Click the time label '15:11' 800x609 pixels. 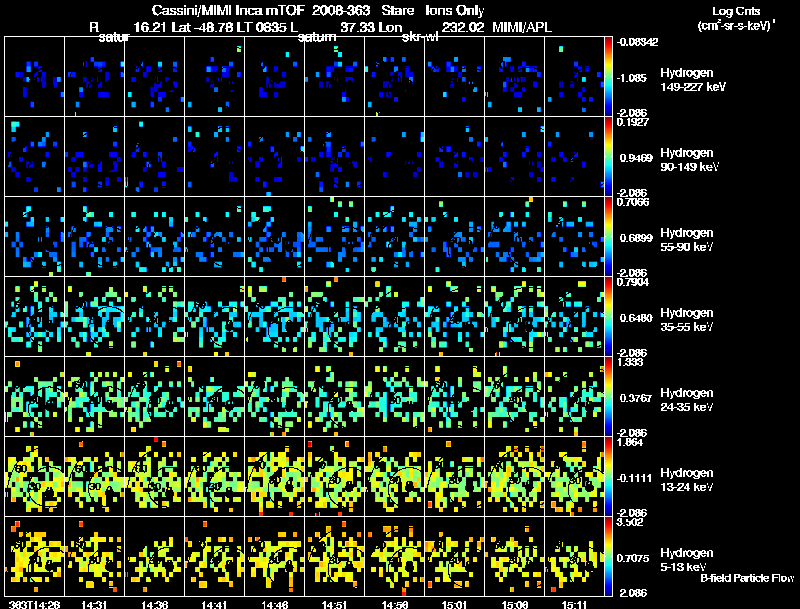(574, 604)
